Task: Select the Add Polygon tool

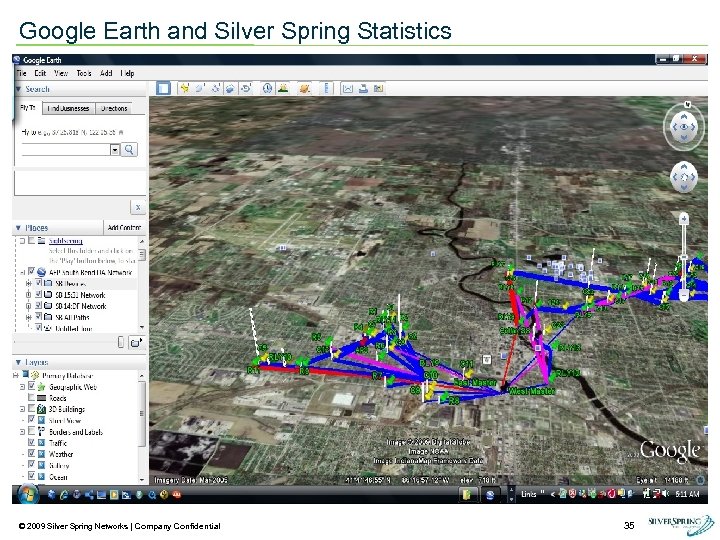Action: coord(200,88)
